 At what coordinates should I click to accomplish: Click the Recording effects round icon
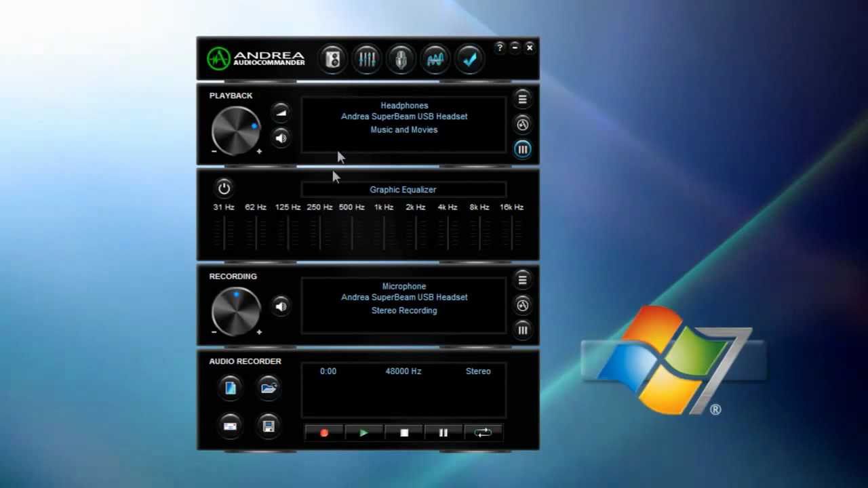point(522,305)
